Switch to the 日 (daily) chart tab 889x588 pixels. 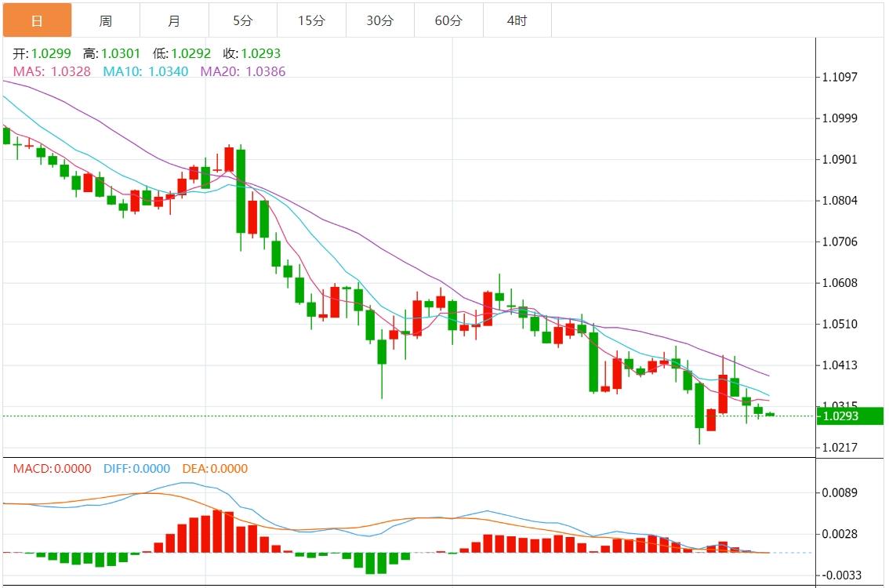37,20
